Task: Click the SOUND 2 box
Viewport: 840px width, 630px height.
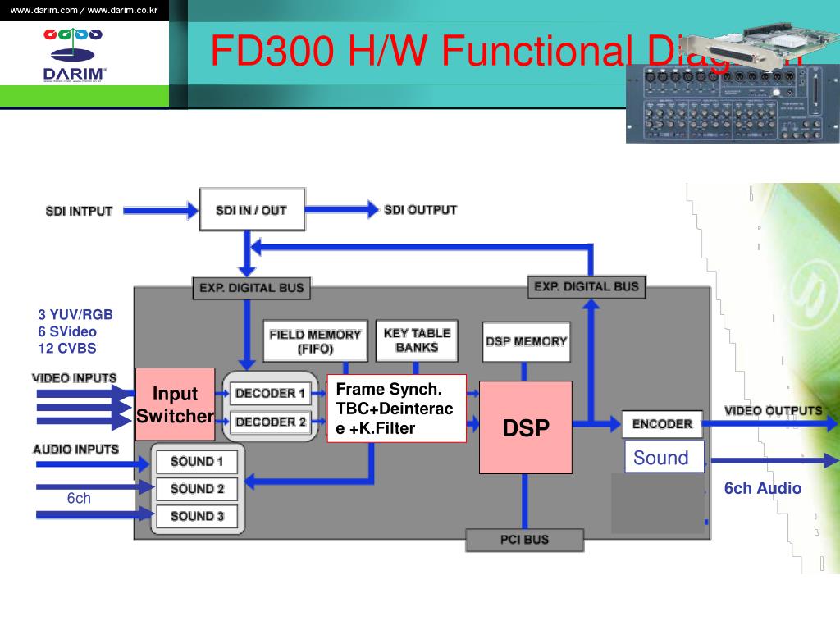Action: (x=197, y=489)
